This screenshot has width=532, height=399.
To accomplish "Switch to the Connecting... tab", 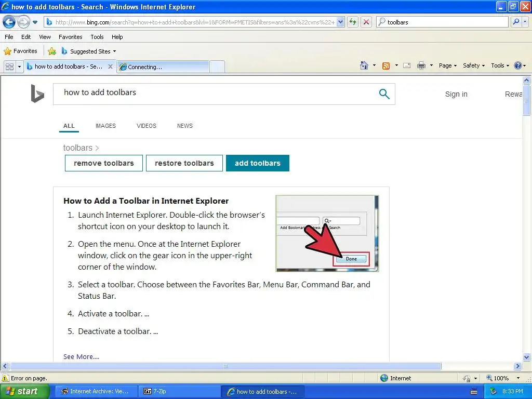I will click(x=163, y=67).
